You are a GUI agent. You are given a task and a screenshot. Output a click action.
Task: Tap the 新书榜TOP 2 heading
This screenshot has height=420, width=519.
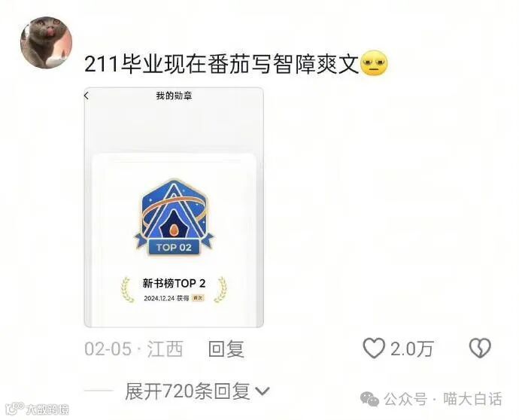coord(174,283)
